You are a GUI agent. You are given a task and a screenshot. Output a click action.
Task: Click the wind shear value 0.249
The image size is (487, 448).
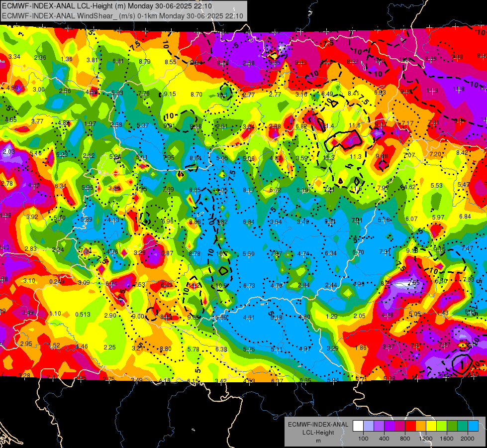(57, 282)
